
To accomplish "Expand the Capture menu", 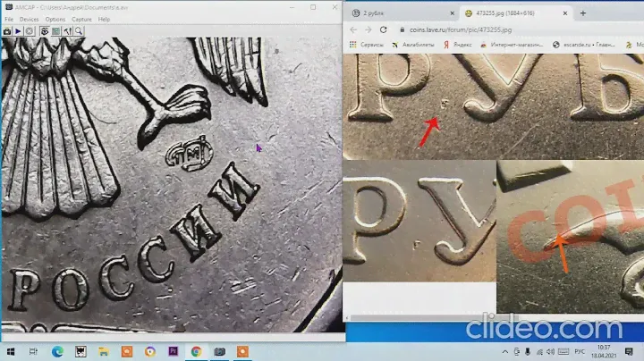I will (x=81, y=19).
